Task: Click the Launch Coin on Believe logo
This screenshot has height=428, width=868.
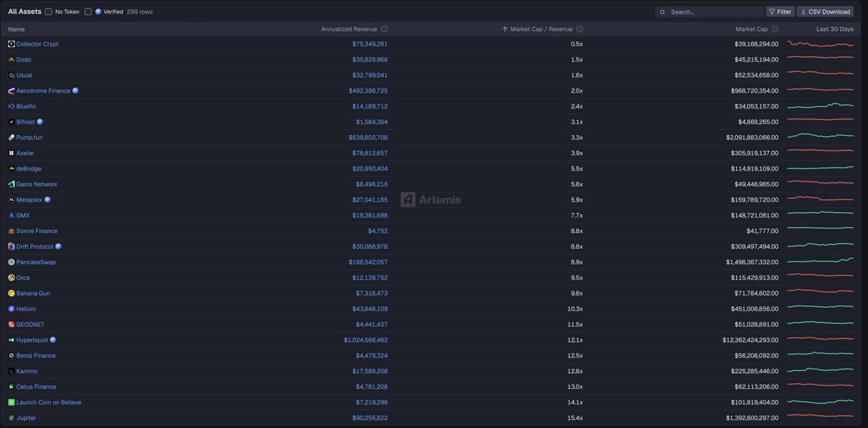Action: (x=11, y=402)
